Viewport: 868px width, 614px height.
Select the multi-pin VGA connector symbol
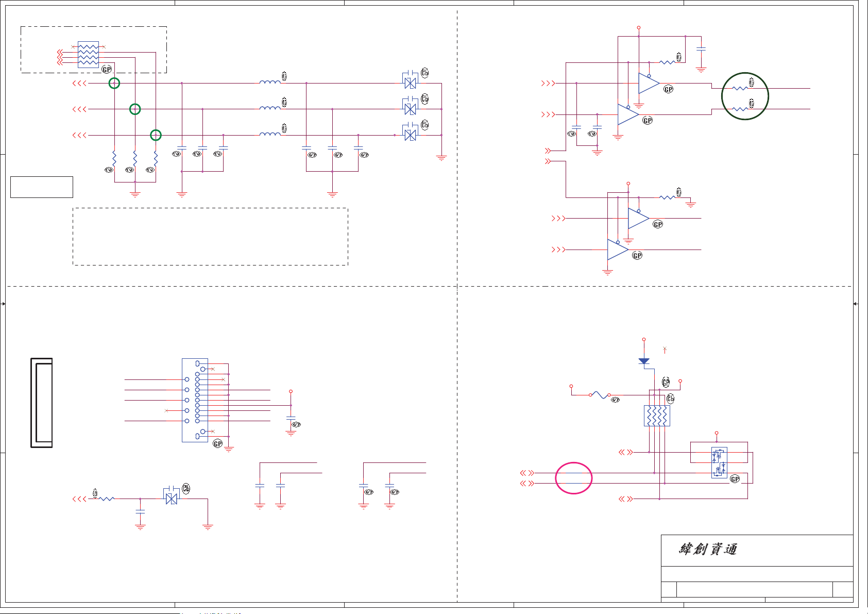(195, 400)
